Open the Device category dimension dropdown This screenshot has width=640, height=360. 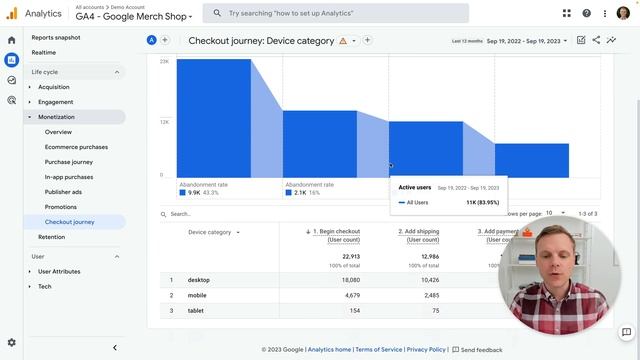point(214,232)
